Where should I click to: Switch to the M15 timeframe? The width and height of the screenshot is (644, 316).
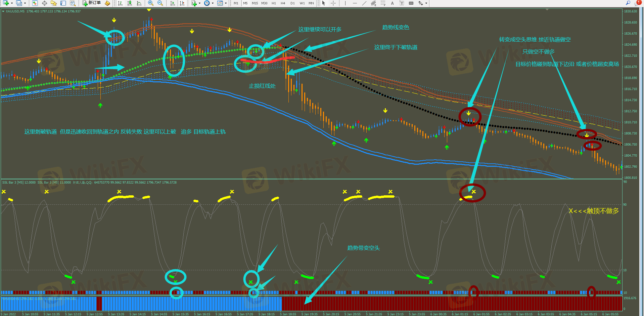[255, 3]
